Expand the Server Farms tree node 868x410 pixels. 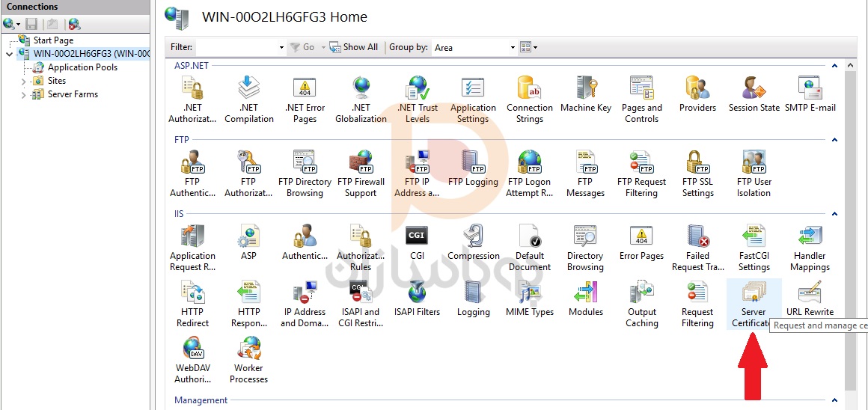pos(23,95)
